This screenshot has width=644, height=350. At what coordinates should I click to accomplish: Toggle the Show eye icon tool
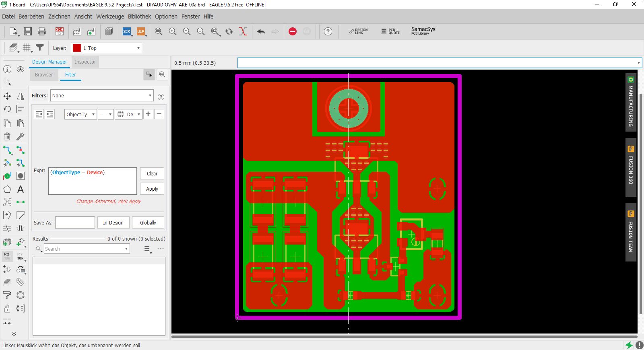[21, 69]
